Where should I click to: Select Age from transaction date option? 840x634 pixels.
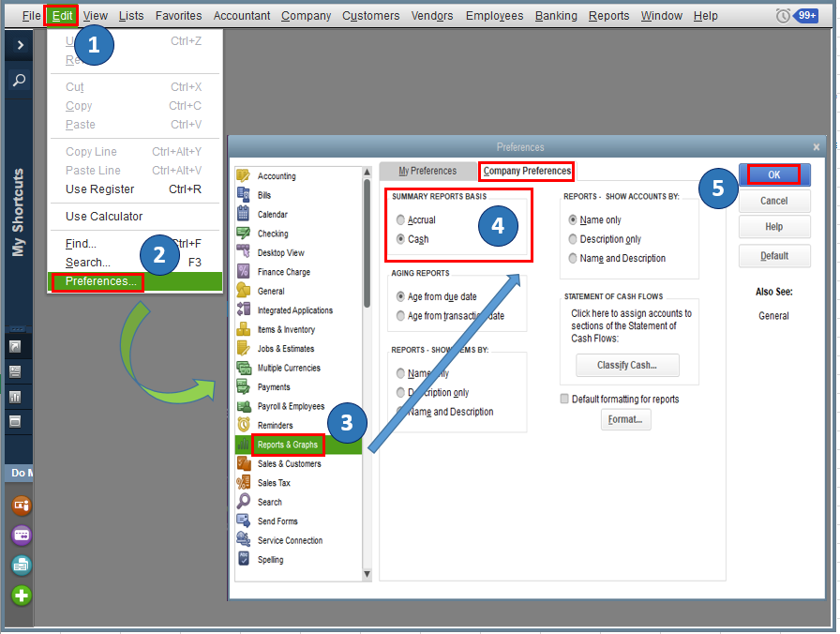click(x=450, y=316)
